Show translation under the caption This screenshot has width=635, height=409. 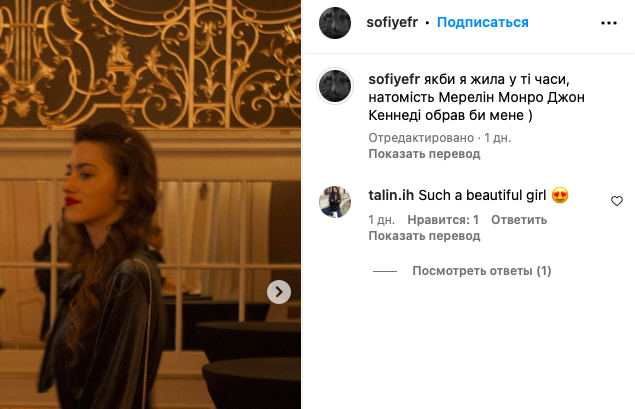(x=424, y=154)
